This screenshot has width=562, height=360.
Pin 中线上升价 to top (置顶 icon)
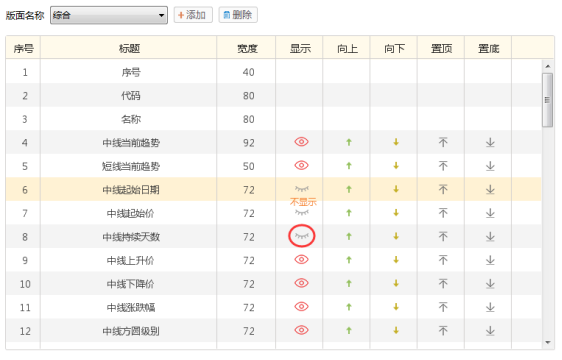(443, 260)
